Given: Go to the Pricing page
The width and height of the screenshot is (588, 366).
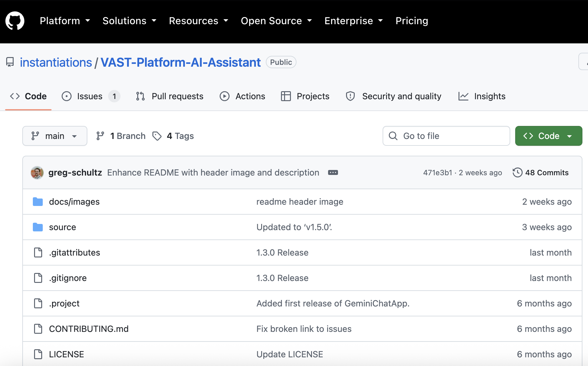Looking at the screenshot, I should [412, 21].
